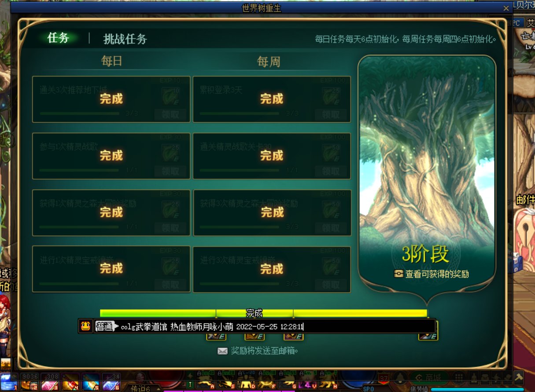Inspect reward icon for 进行1次精灵宝戒镶嵌
The image size is (535, 392).
pyautogui.click(x=171, y=266)
